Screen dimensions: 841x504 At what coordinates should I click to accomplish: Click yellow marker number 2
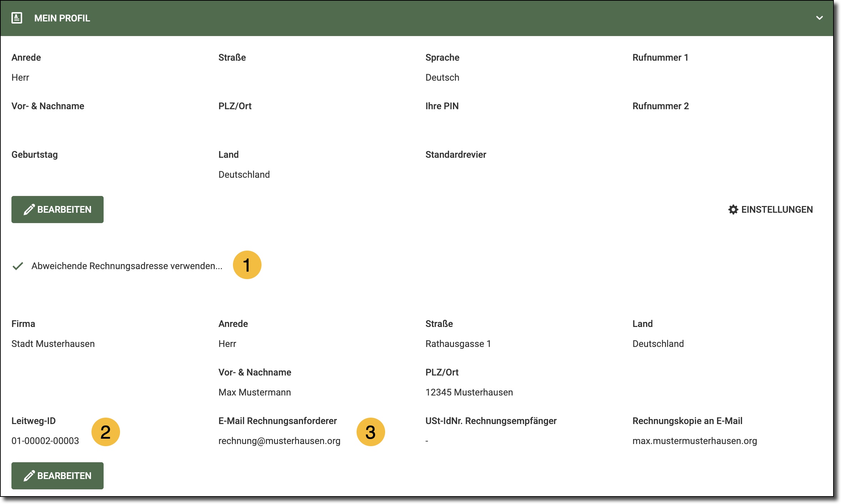pos(105,432)
